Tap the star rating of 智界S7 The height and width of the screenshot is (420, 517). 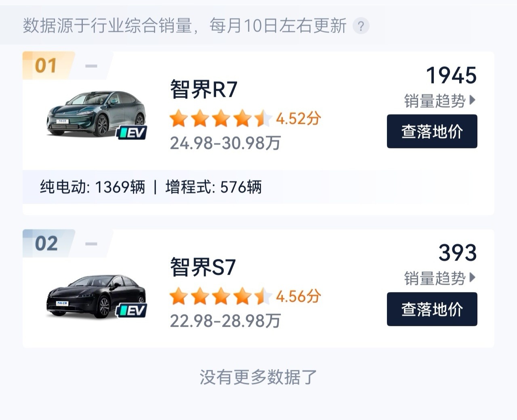[x=220, y=297]
